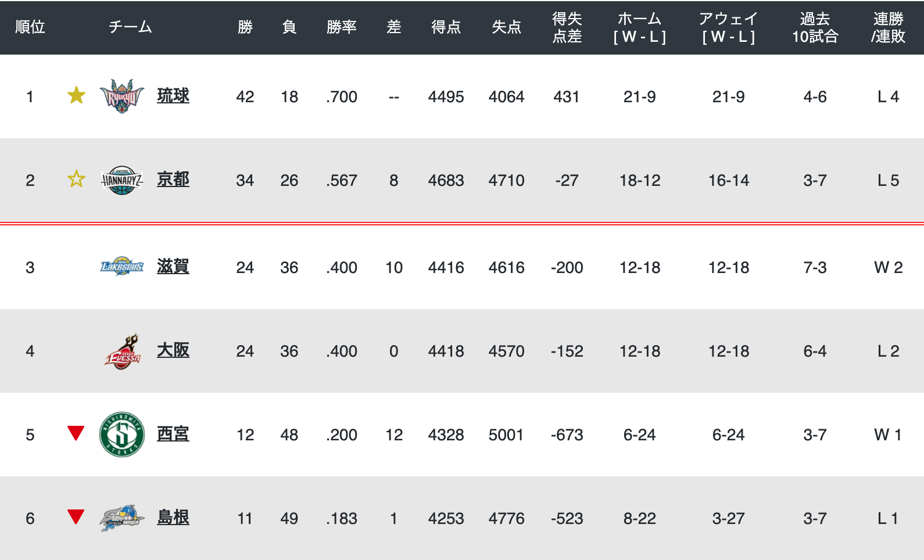This screenshot has width=924, height=560.
Task: Open the 島根 team link
Action: click(173, 518)
